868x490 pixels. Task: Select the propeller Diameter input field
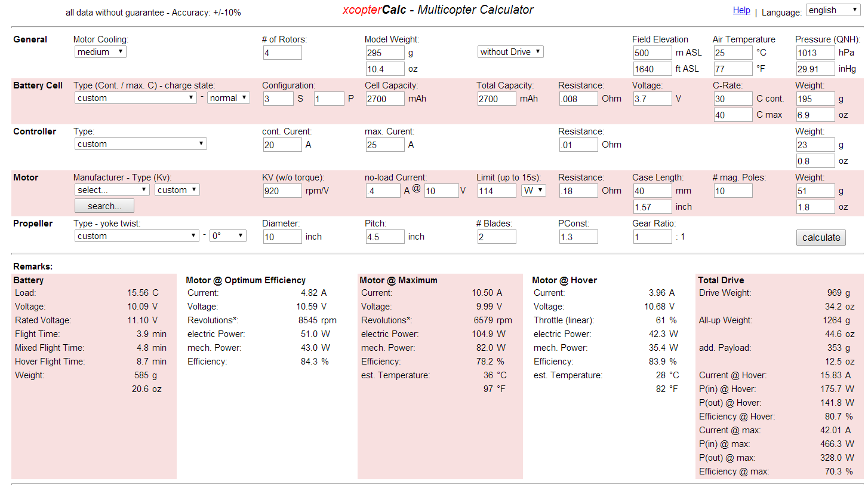click(282, 237)
